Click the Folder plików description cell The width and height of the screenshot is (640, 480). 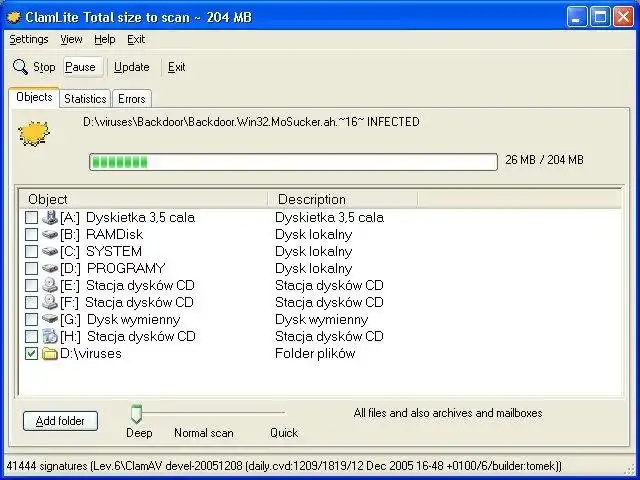(315, 353)
